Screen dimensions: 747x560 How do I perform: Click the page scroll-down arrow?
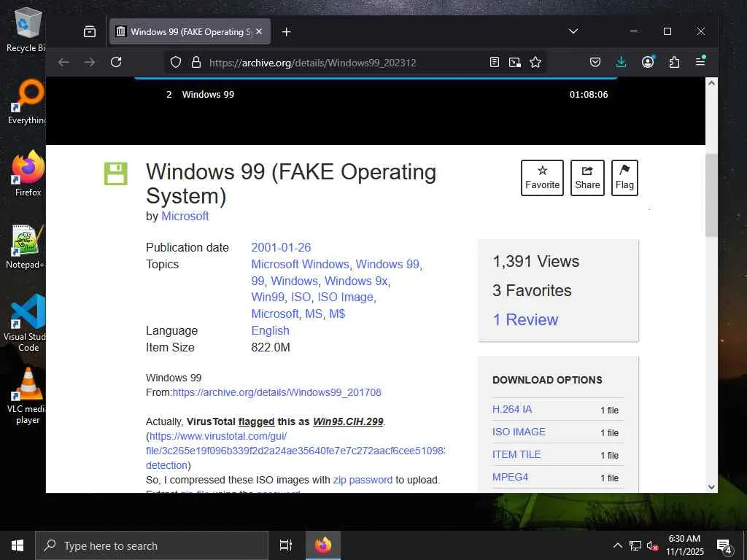[712, 486]
